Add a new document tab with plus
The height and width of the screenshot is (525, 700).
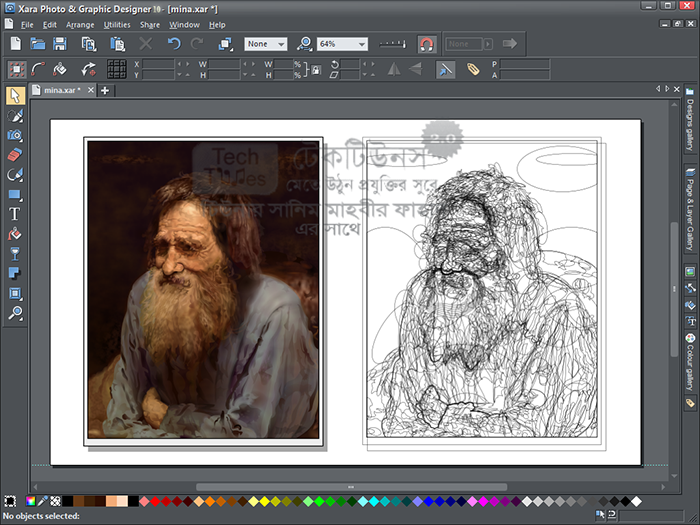point(105,90)
